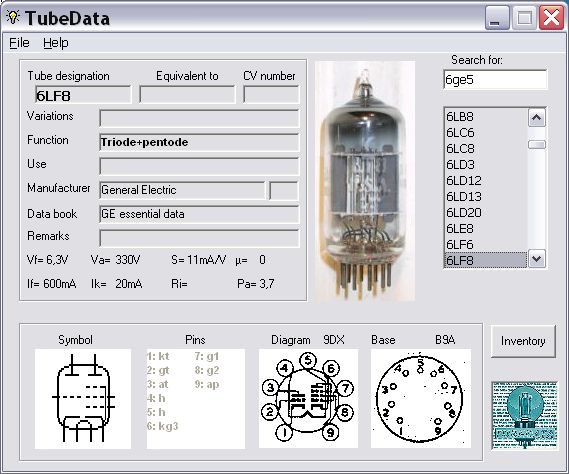The height and width of the screenshot is (474, 569).
Task: Click the B9A base drawing
Action: point(421,399)
